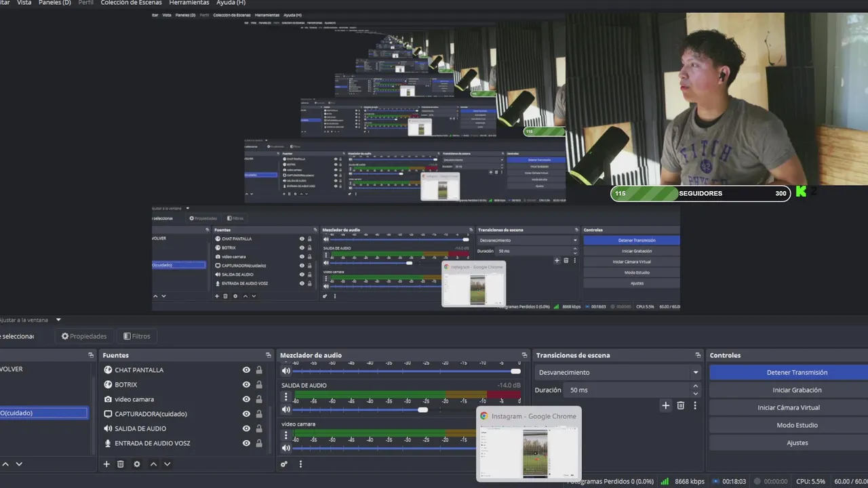Click the CPU: 5.5% status entry
868x488 pixels.
[810, 481]
